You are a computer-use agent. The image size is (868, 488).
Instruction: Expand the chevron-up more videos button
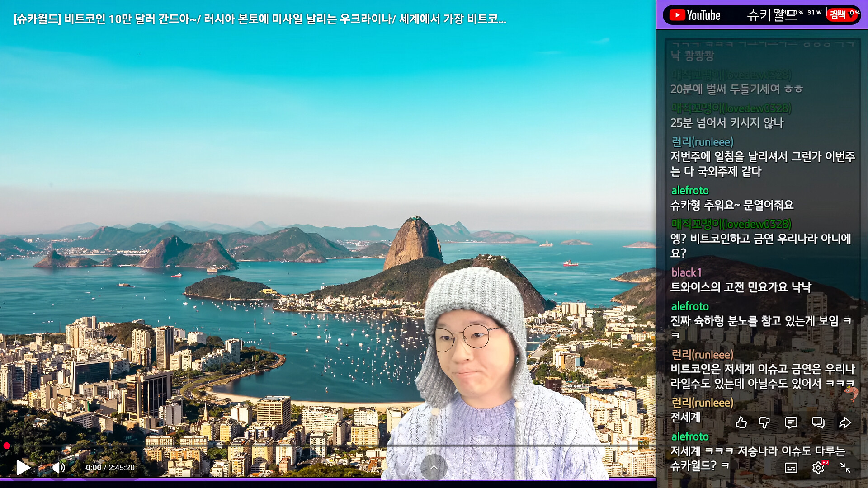coord(434,467)
